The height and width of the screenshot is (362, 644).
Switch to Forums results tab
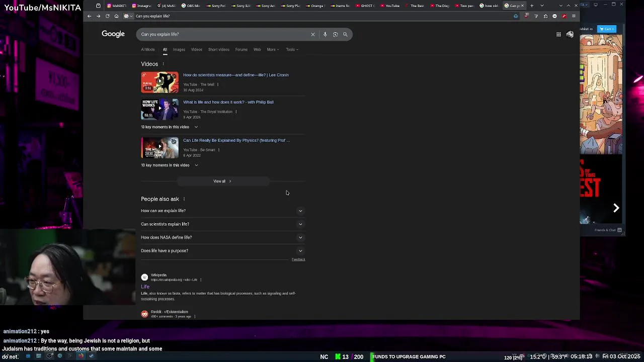(241, 49)
